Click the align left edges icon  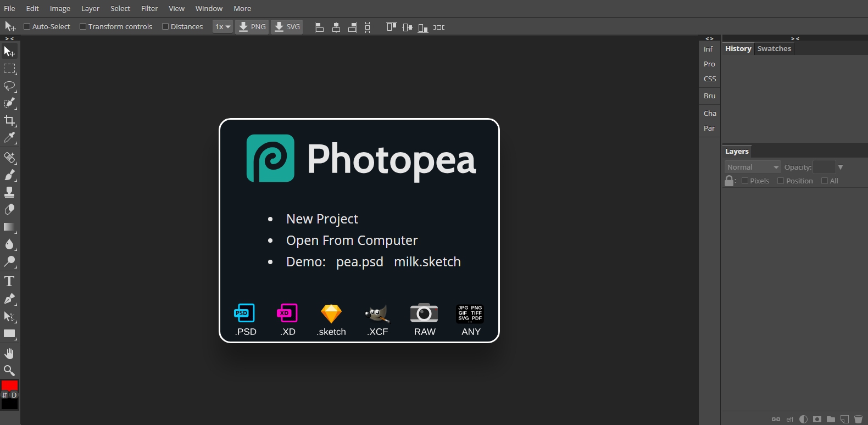pos(319,27)
